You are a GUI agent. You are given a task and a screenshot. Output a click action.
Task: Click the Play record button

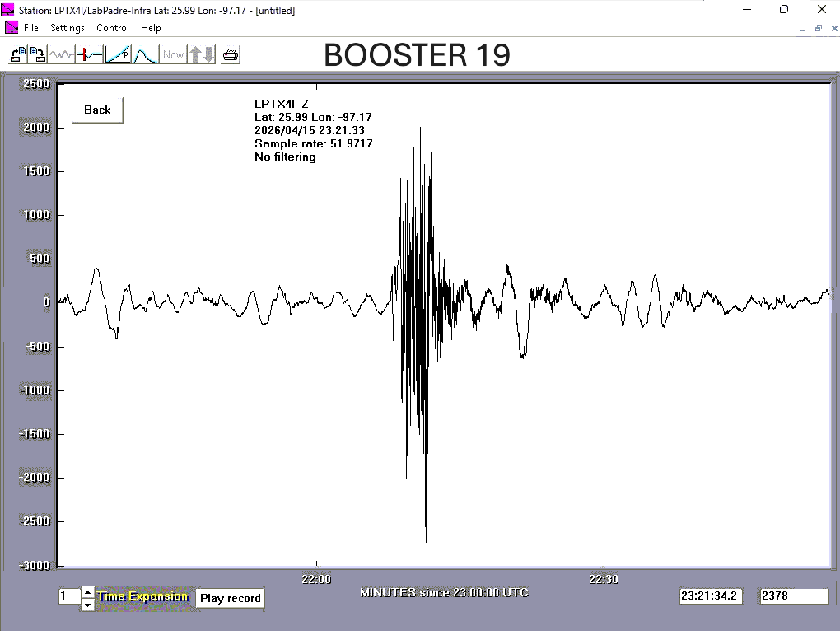tap(231, 598)
